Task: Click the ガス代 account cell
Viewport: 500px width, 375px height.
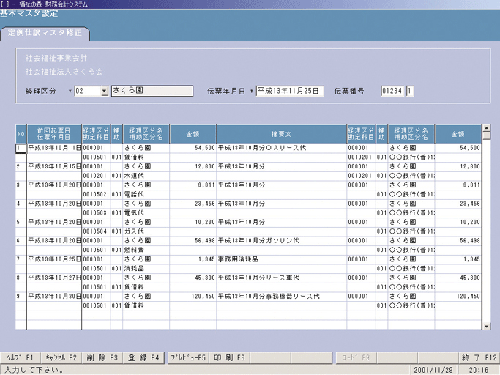Action: 146,231
